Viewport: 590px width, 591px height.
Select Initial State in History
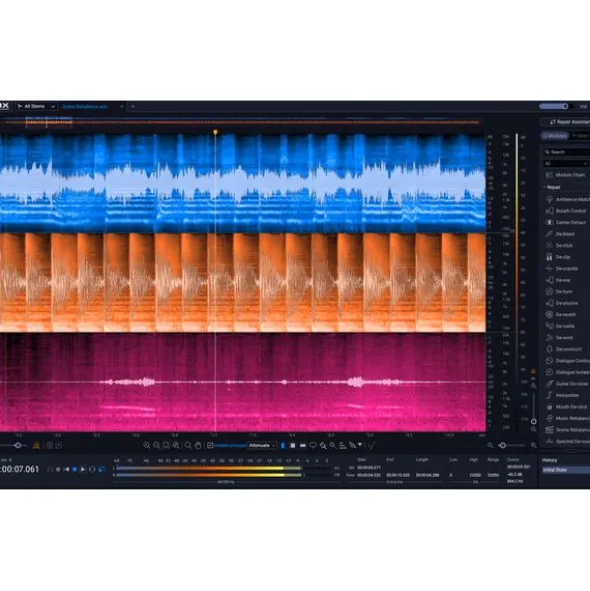tap(565, 470)
